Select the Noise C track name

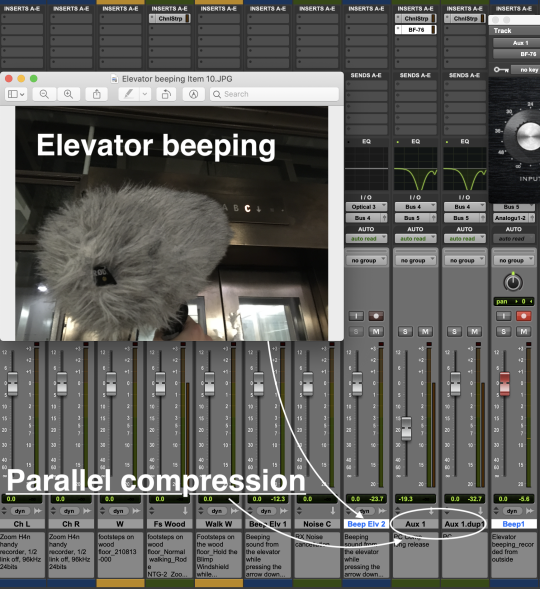coord(317,524)
